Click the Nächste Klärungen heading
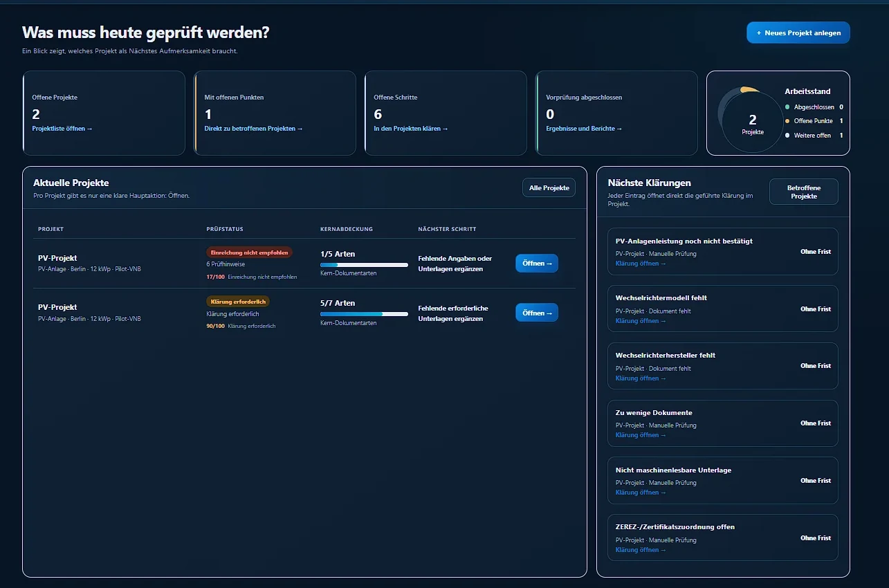The height and width of the screenshot is (588, 889). 649,183
